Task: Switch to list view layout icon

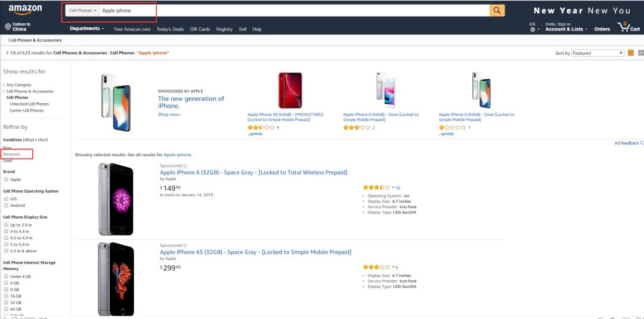Action: pyautogui.click(x=631, y=53)
